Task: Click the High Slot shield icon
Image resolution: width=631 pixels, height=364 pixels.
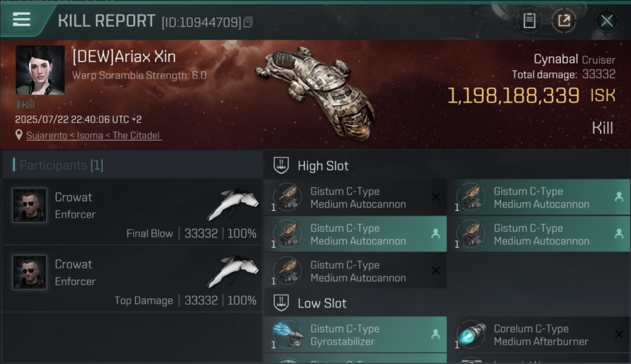Action: [x=282, y=165]
